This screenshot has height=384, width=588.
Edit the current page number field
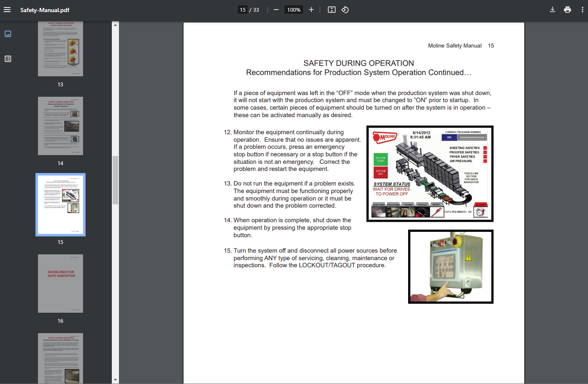coord(243,10)
